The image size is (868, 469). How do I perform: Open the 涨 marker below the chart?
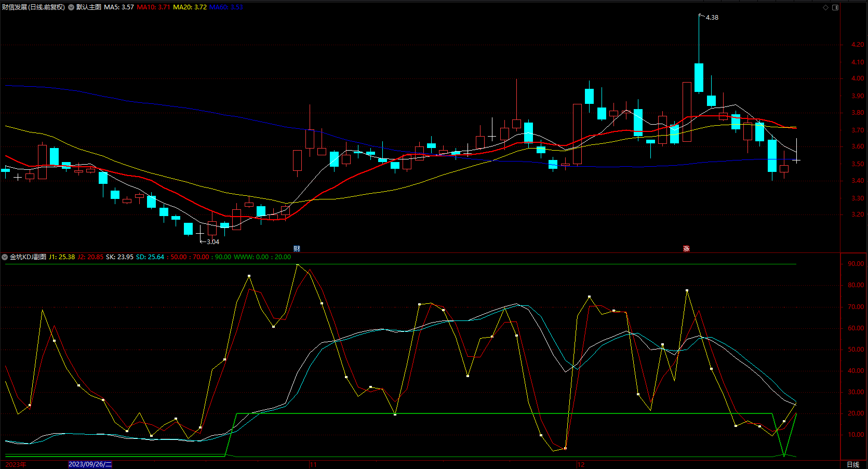[686, 249]
